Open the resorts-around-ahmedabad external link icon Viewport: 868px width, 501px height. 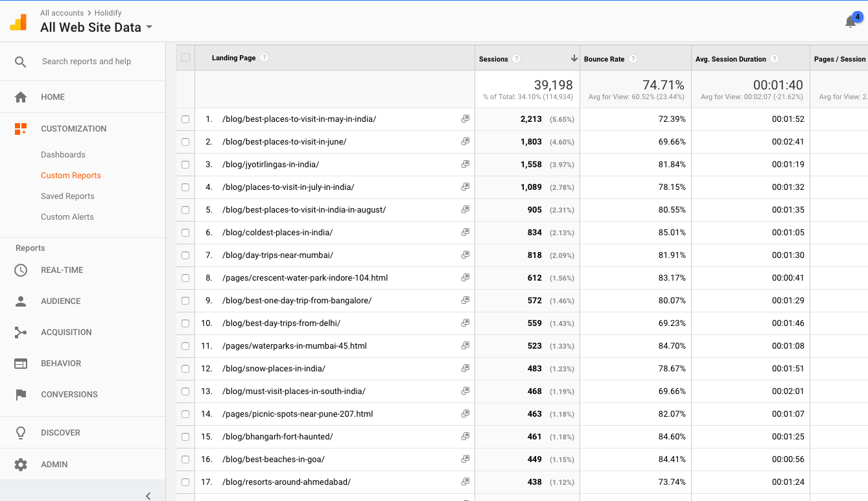click(465, 482)
